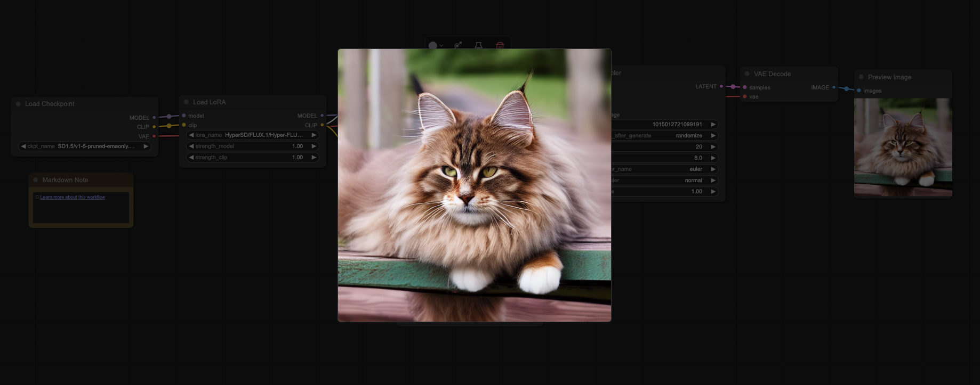Select previous LoRA with lora_name left arrow
Screen dimensions: 980x385
[x=191, y=135]
